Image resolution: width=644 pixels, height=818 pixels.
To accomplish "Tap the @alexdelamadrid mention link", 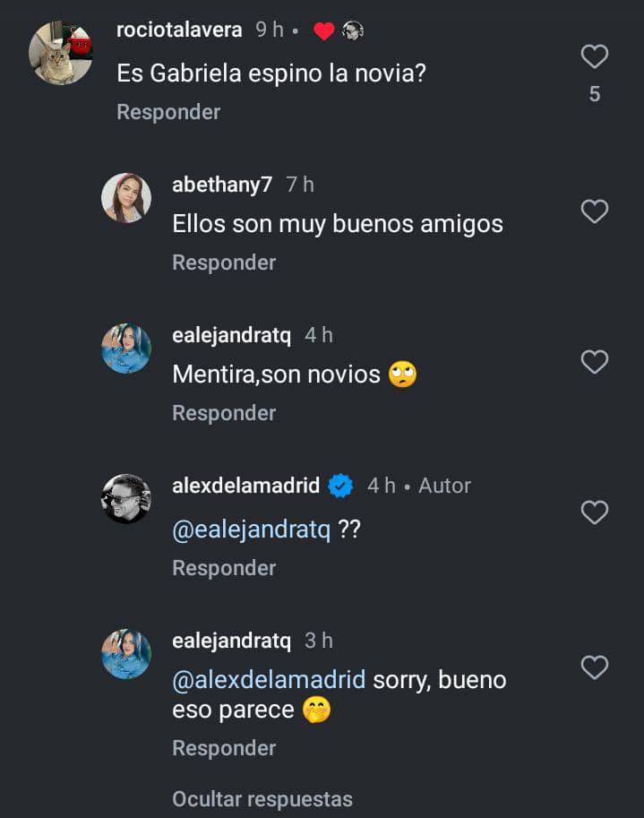I will click(x=269, y=680).
